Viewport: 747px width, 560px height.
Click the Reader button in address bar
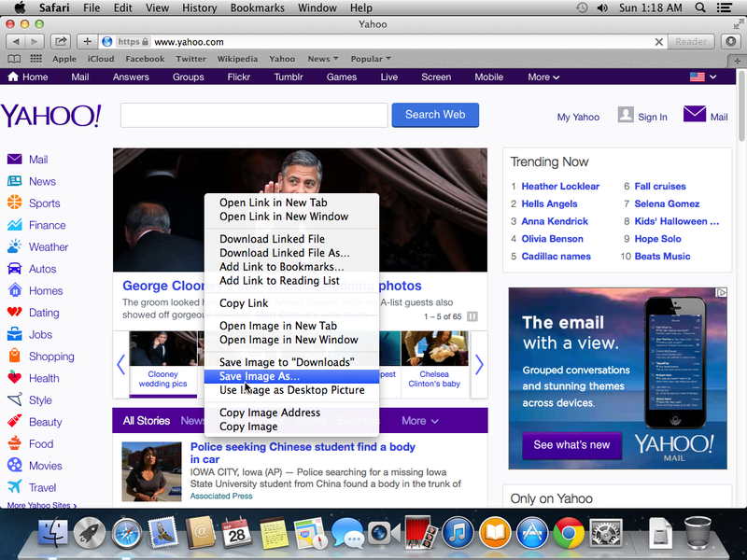[x=691, y=42]
